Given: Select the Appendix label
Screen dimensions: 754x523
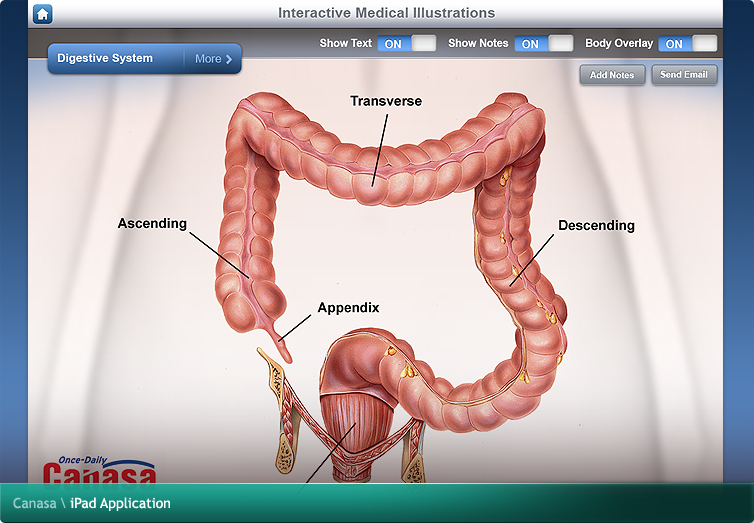Looking at the screenshot, I should tap(348, 308).
